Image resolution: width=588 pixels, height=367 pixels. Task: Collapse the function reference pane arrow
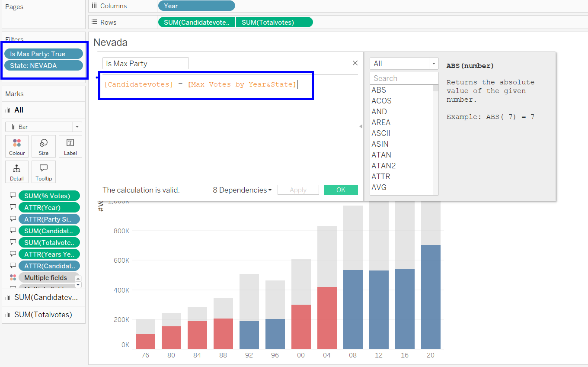coord(361,126)
